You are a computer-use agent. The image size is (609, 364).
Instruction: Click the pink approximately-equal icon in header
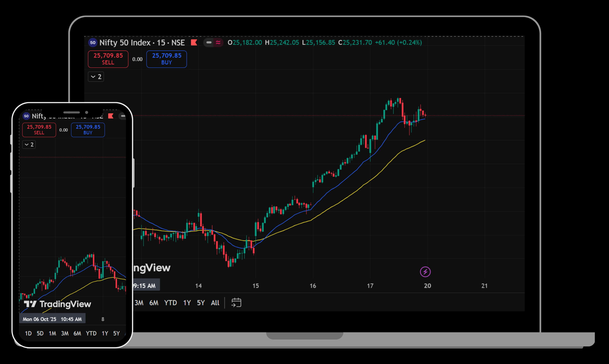coord(218,42)
